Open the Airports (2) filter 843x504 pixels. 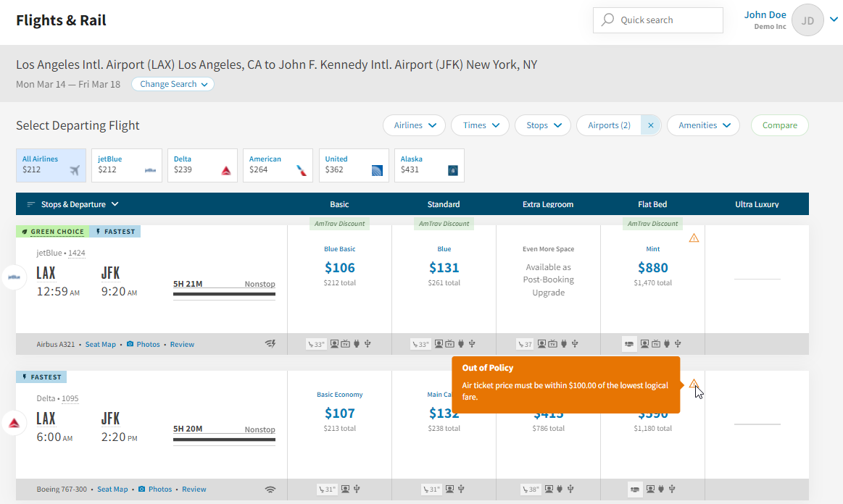[x=609, y=125]
